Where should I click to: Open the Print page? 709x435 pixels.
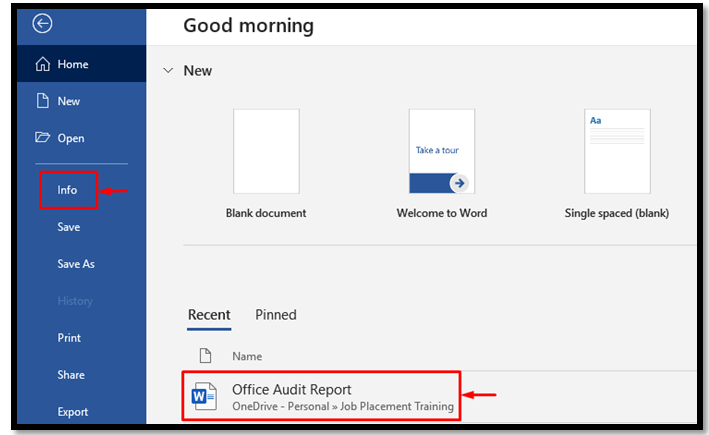click(69, 338)
